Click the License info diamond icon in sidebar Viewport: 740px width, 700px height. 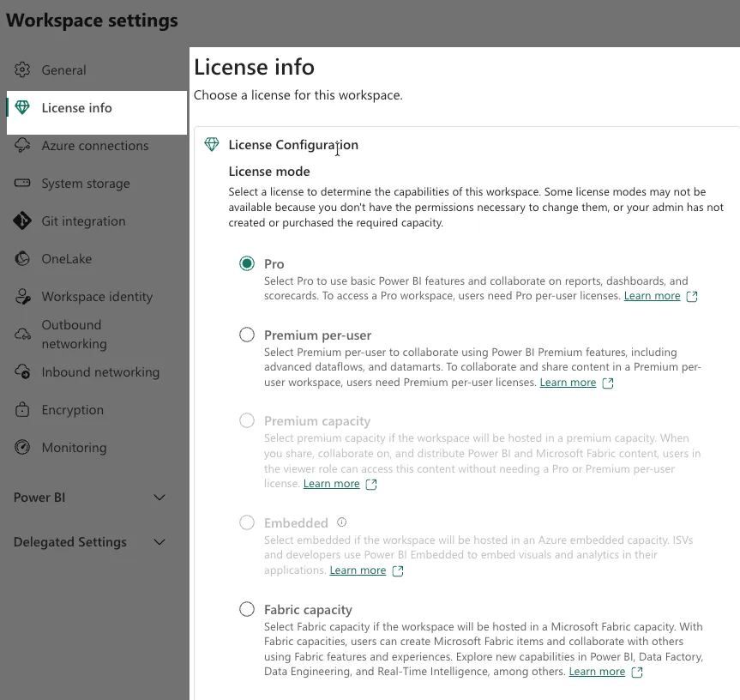[x=22, y=107]
